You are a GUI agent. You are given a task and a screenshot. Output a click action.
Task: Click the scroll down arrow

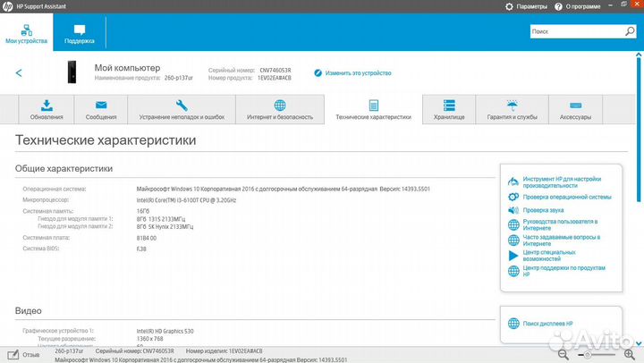[x=639, y=343]
